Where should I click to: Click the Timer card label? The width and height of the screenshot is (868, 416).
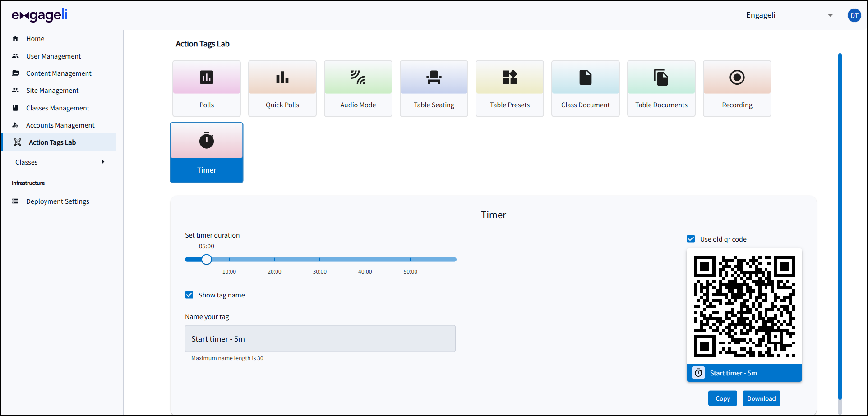(x=207, y=170)
